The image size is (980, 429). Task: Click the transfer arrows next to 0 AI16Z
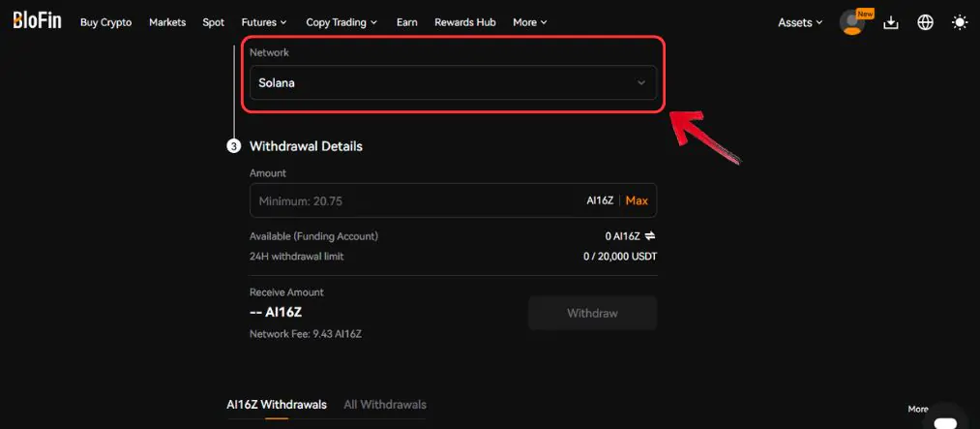pyautogui.click(x=650, y=235)
